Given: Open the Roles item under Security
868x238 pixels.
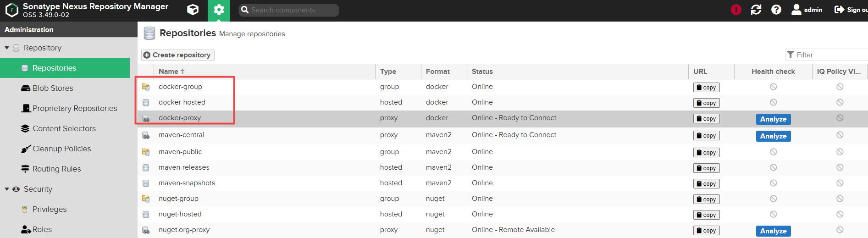Looking at the screenshot, I should (42, 229).
